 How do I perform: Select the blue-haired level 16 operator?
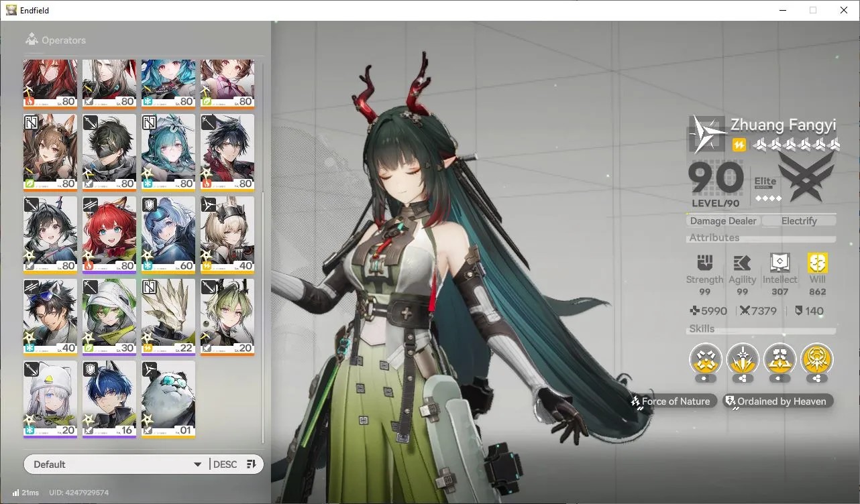[109, 399]
